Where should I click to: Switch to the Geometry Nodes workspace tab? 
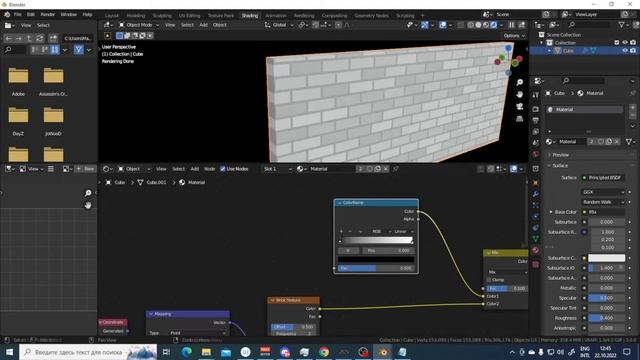[x=371, y=16]
